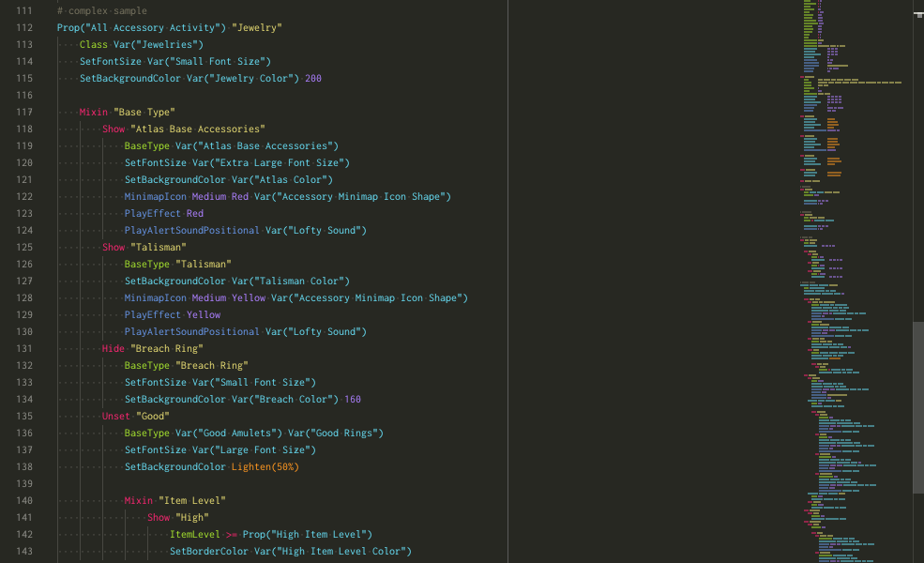Click Var("Atlas Base Accessories") on line 119
This screenshot has height=563, width=924.
[257, 146]
